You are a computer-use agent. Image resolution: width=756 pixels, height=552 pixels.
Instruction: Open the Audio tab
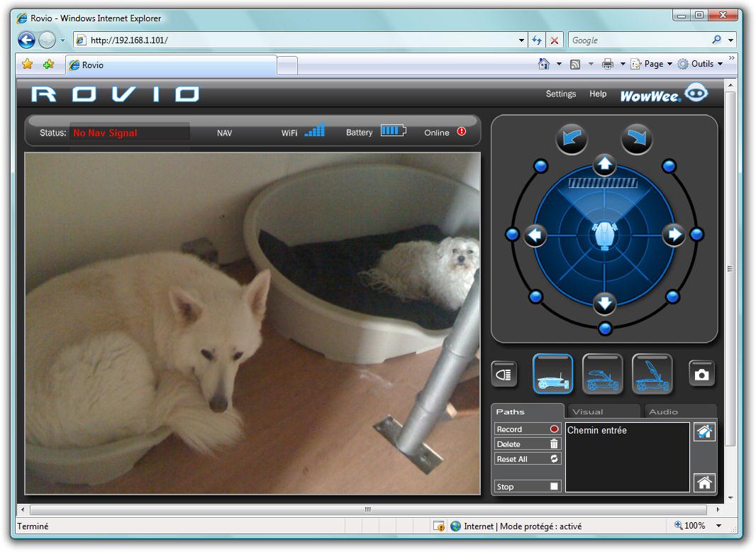(x=680, y=412)
